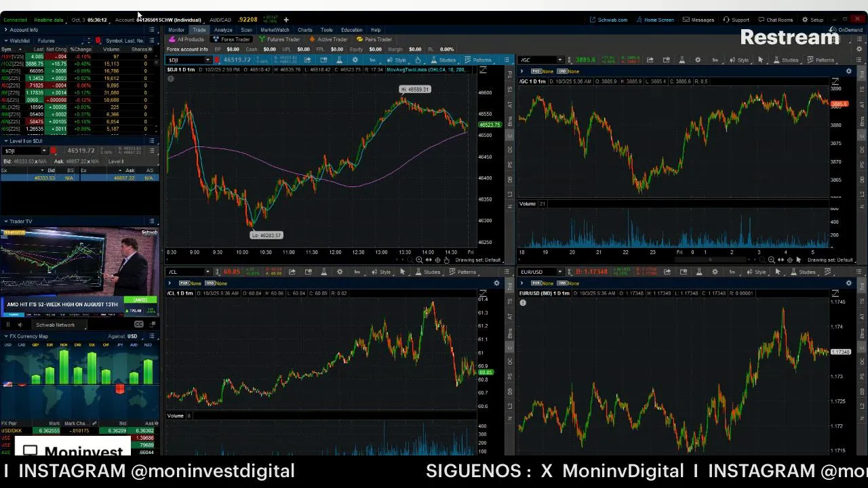The height and width of the screenshot is (488, 868).
Task: Open Studies on the EUR/USD chart
Action: (x=803, y=272)
